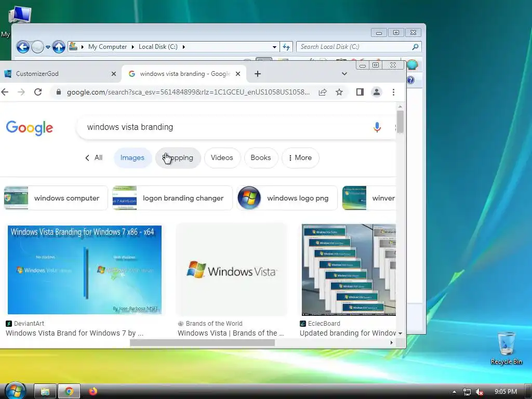
Task: Open DeviantArt source link
Action: pyautogui.click(x=25, y=323)
